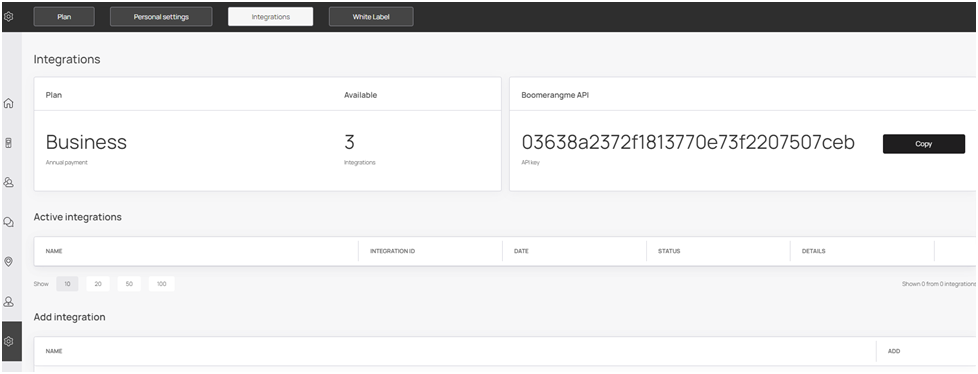978x374 pixels.
Task: Click the Add integration heading
Action: [69, 317]
